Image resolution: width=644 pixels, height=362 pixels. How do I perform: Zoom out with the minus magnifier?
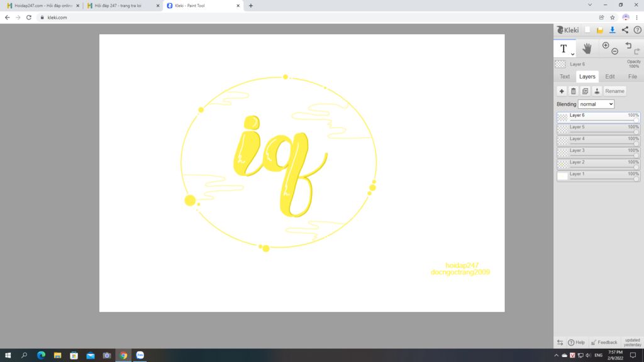tap(615, 52)
